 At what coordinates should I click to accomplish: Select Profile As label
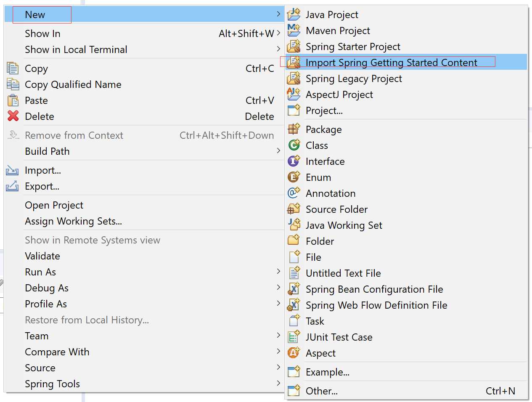(x=46, y=304)
